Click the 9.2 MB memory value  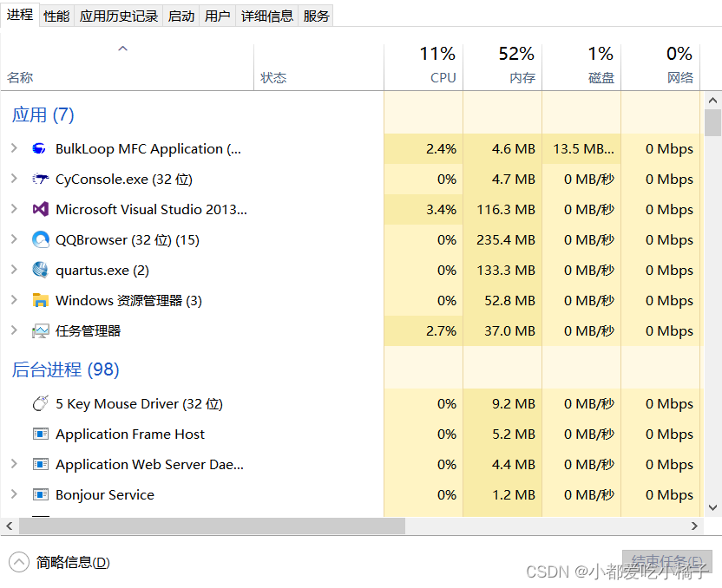(x=514, y=403)
